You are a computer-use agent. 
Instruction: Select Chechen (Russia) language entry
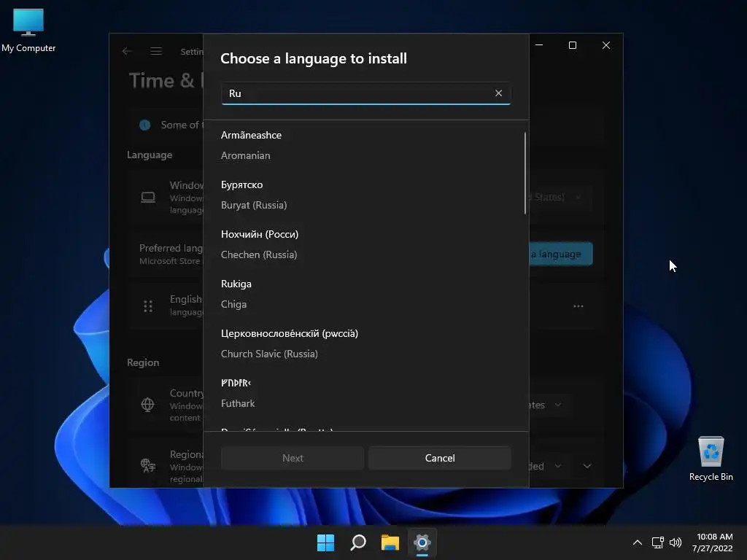tap(365, 244)
